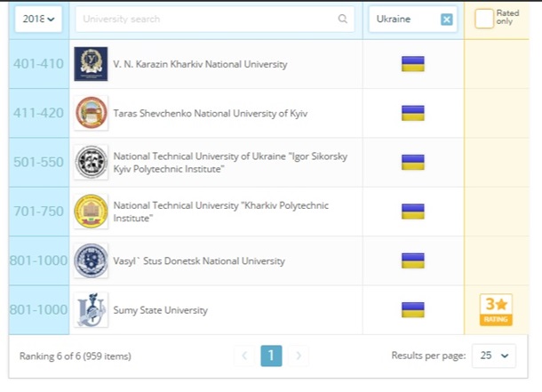The width and height of the screenshot is (542, 392).
Task: Click the 3-star rating badge
Action: 495,309
